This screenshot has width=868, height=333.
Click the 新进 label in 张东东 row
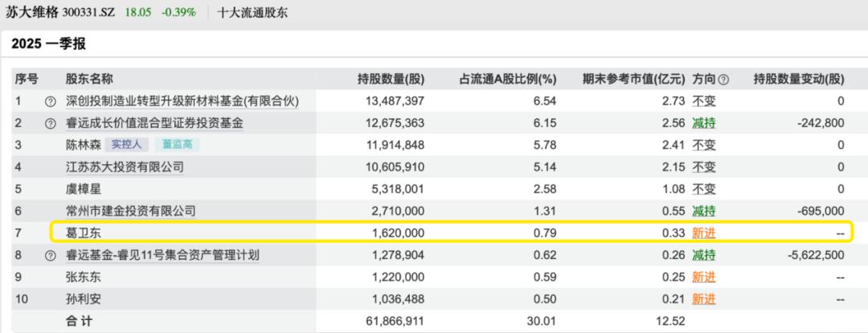click(704, 277)
